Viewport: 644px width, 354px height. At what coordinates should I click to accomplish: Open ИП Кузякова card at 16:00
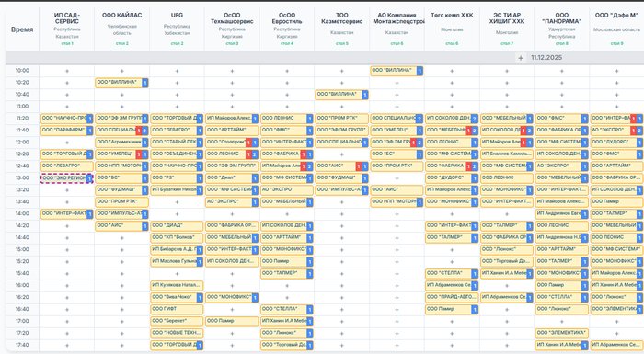pos(177,285)
